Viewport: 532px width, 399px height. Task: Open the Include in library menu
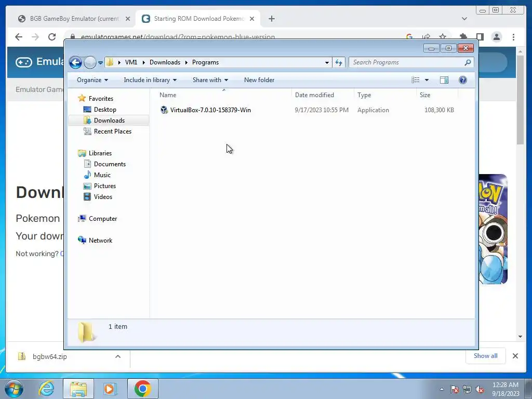click(x=150, y=80)
